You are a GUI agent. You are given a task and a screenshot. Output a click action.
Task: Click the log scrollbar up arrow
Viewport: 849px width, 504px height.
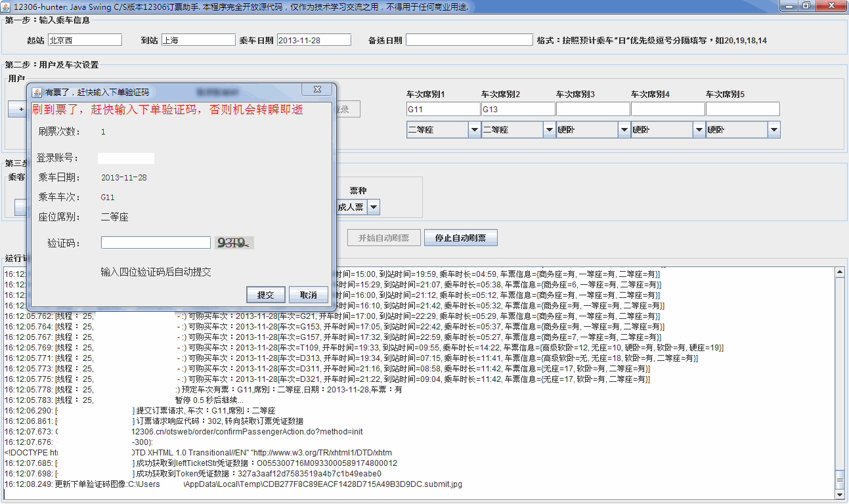pos(839,272)
